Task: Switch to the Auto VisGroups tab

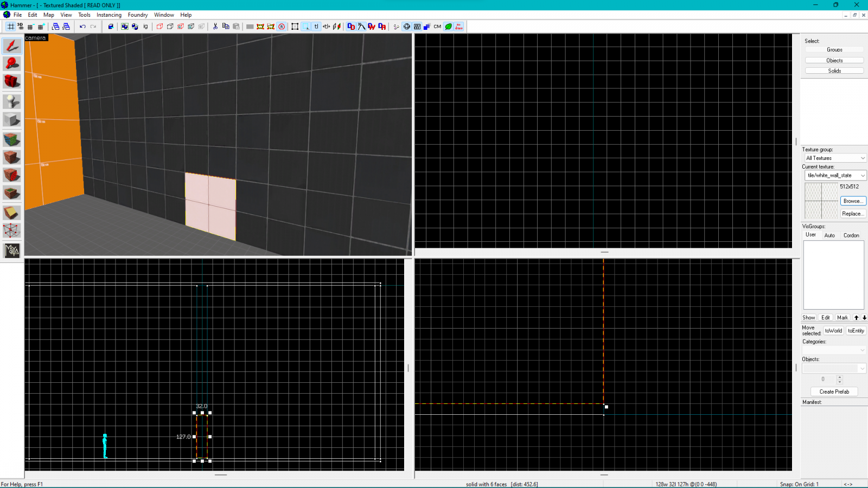Action: (830, 235)
